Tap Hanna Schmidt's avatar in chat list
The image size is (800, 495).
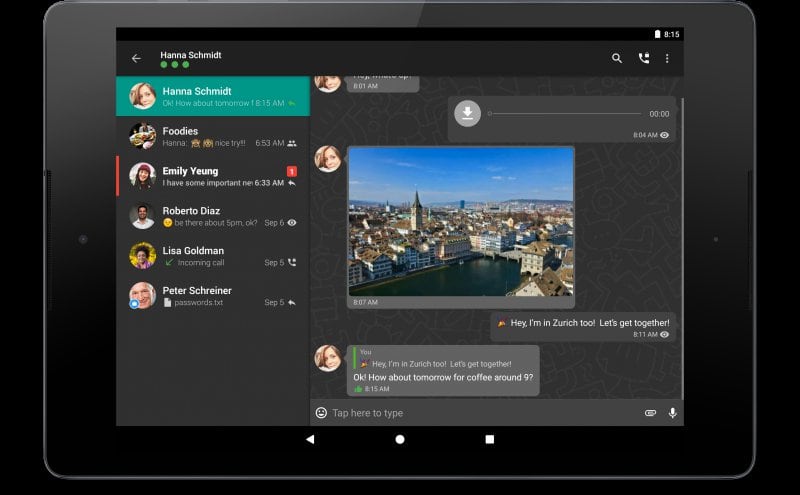[142, 96]
